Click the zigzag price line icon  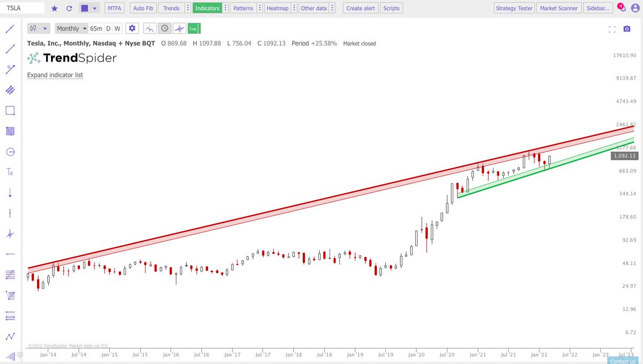[149, 28]
